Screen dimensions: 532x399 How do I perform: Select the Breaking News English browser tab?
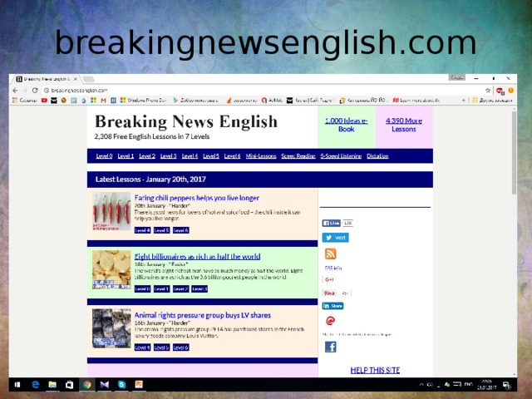47,79
